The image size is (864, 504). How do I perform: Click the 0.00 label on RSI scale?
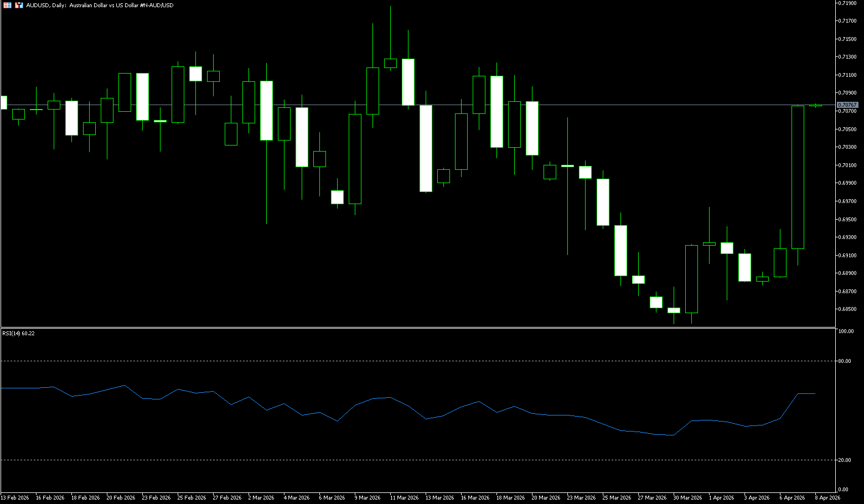[x=844, y=490]
